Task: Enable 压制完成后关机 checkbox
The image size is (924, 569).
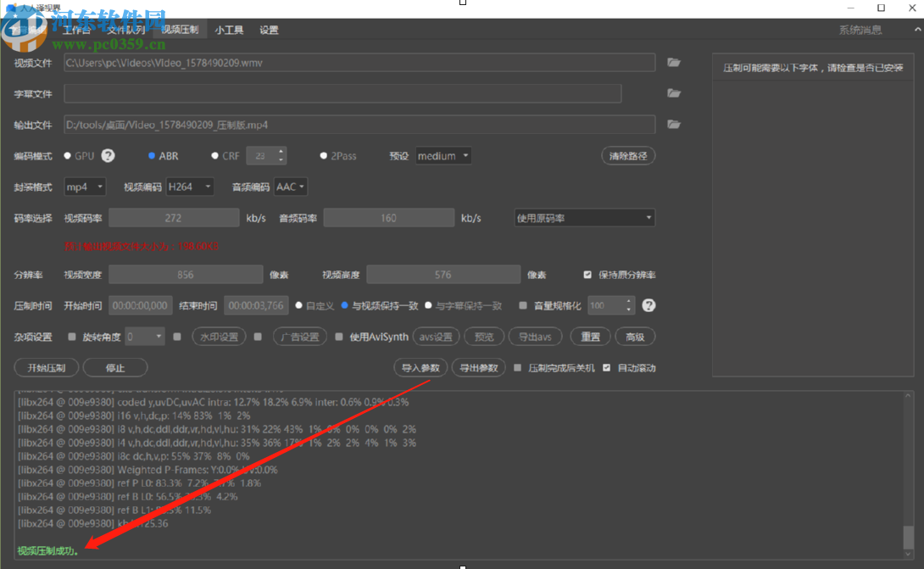Action: (518, 368)
